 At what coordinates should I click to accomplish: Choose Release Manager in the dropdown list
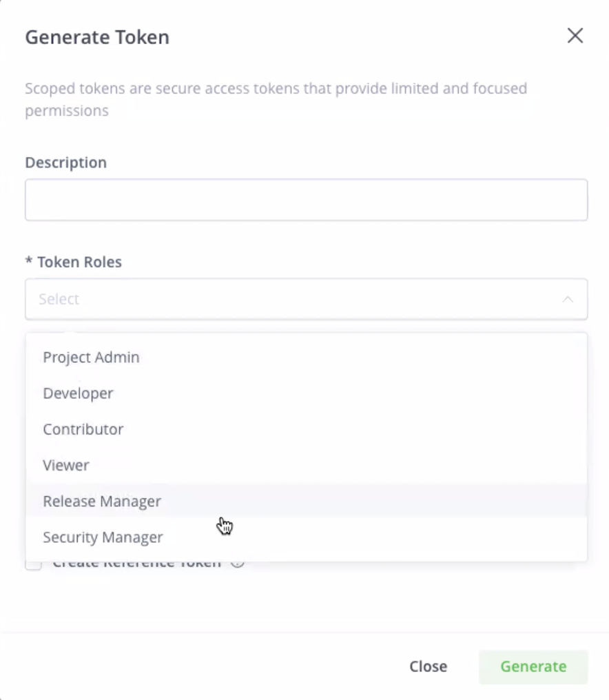click(x=102, y=501)
